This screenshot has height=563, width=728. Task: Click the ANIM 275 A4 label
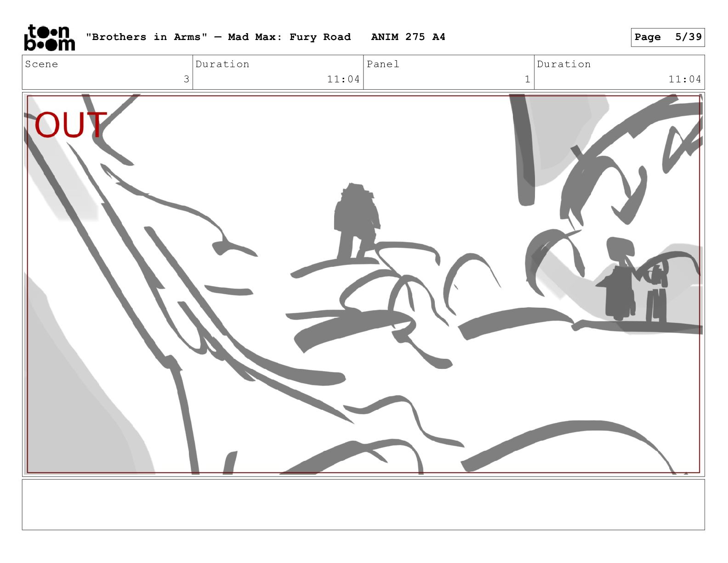pos(408,37)
